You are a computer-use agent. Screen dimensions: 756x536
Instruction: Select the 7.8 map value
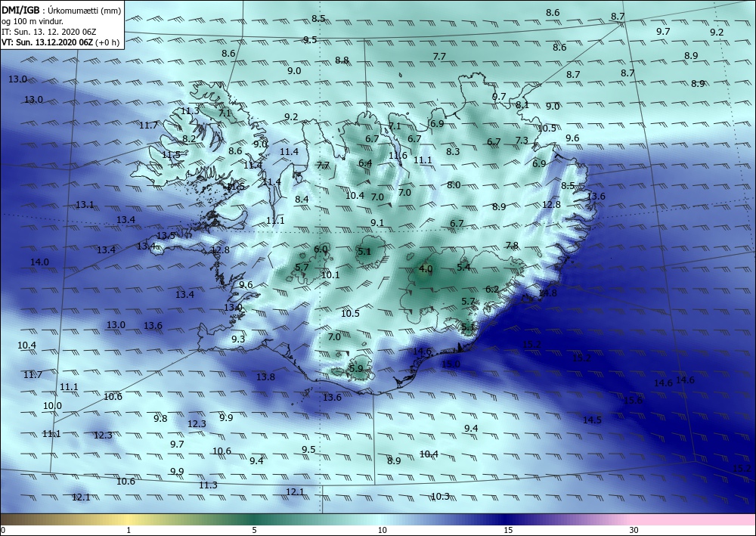(x=512, y=246)
